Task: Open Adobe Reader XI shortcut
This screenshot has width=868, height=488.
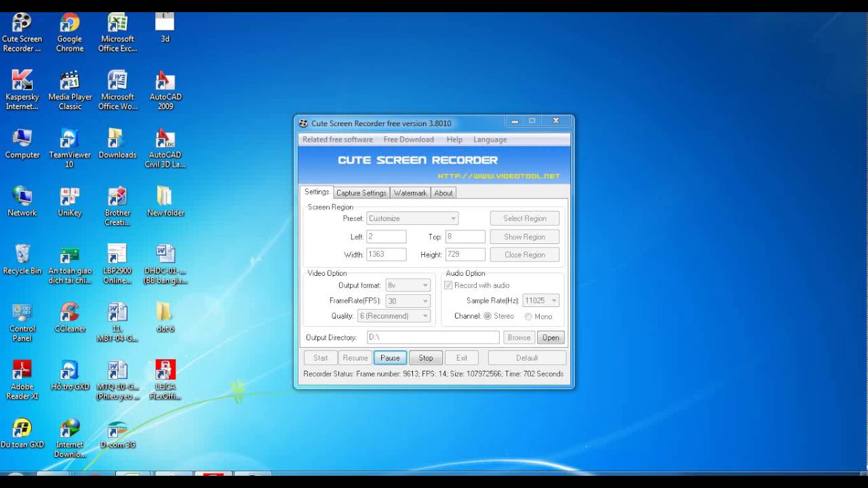Action: (22, 380)
